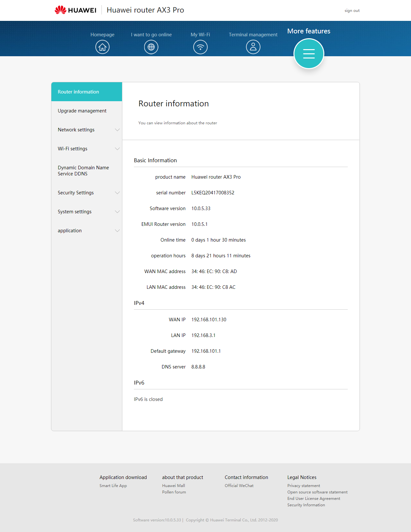
Task: Open the Pollen forum link
Action: (x=174, y=492)
